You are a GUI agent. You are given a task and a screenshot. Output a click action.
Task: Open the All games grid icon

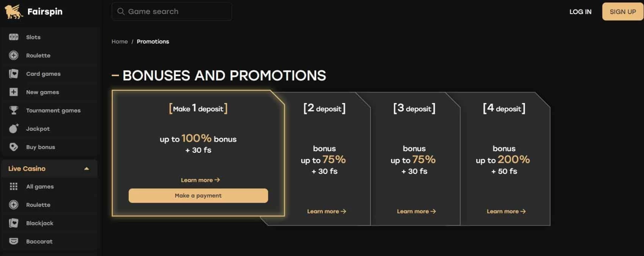coord(14,186)
